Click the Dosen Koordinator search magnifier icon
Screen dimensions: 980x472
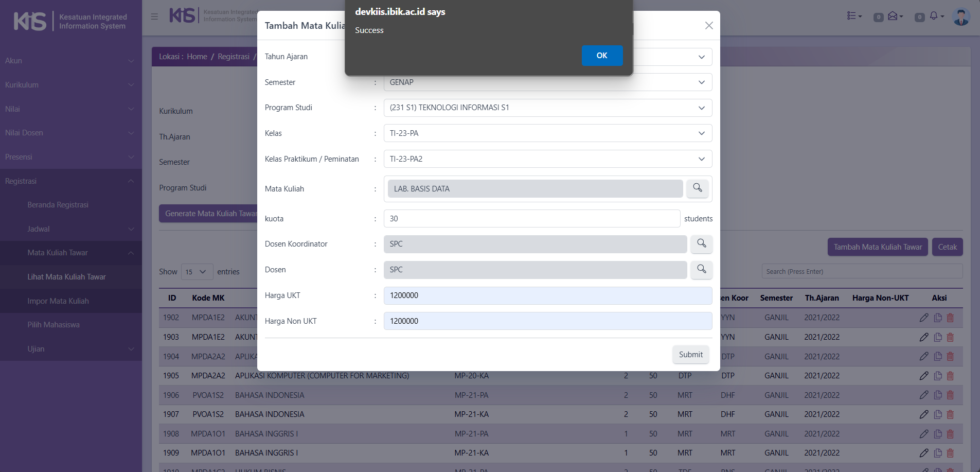[701, 243]
